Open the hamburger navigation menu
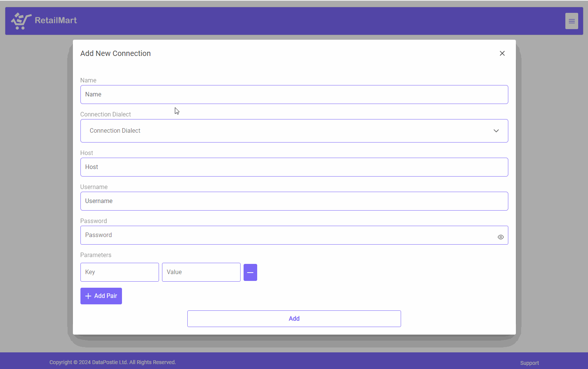Viewport: 588px width, 369px height. tap(571, 21)
